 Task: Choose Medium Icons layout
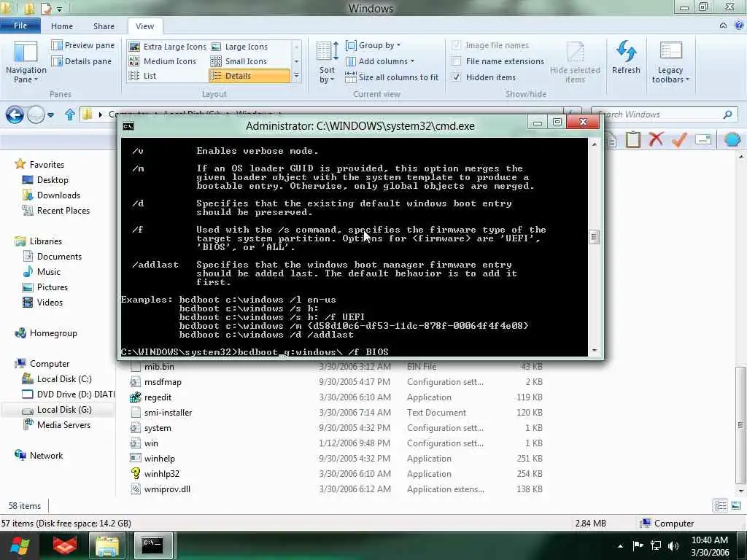click(163, 61)
